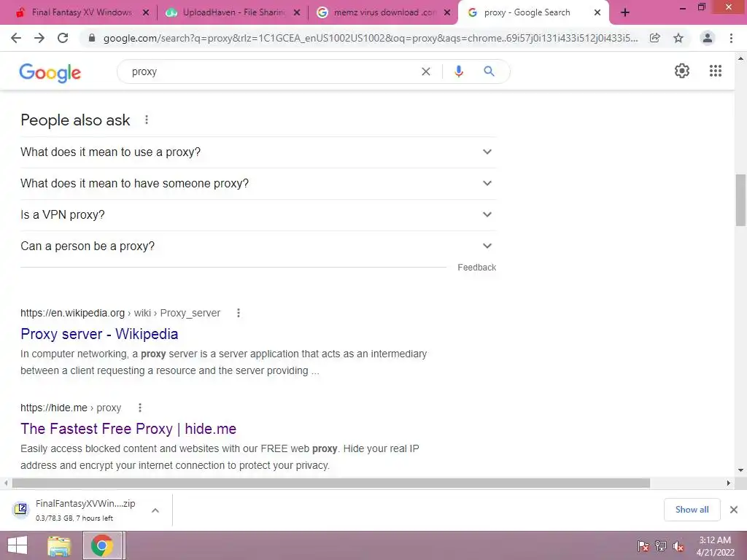Open People also ask options menu
Image resolution: width=747 pixels, height=560 pixels.
147,120
